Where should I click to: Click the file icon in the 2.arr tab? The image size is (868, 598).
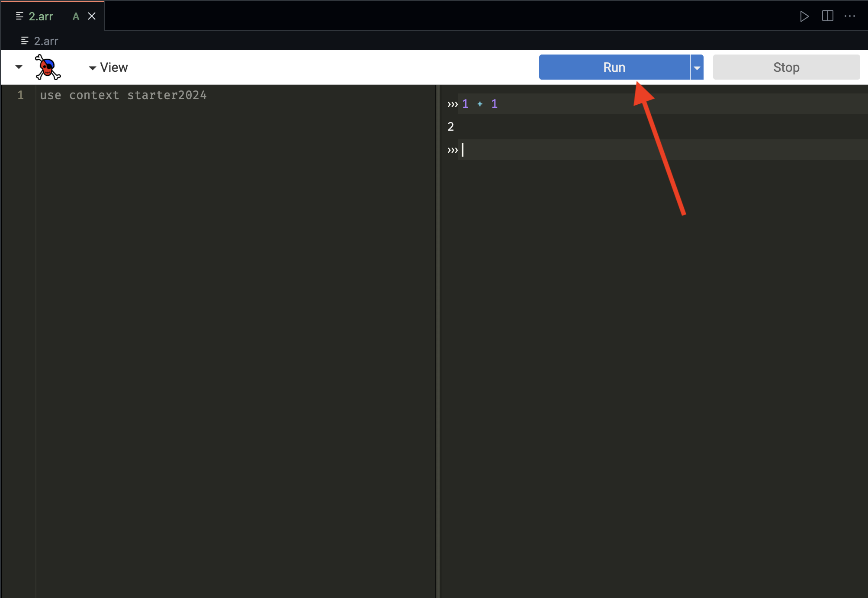(x=19, y=16)
